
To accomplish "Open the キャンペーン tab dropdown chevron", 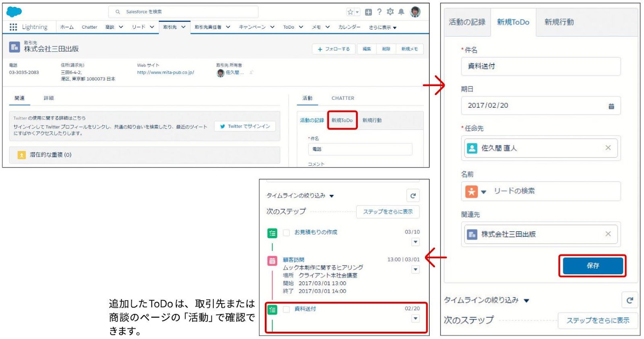I will [x=272, y=27].
